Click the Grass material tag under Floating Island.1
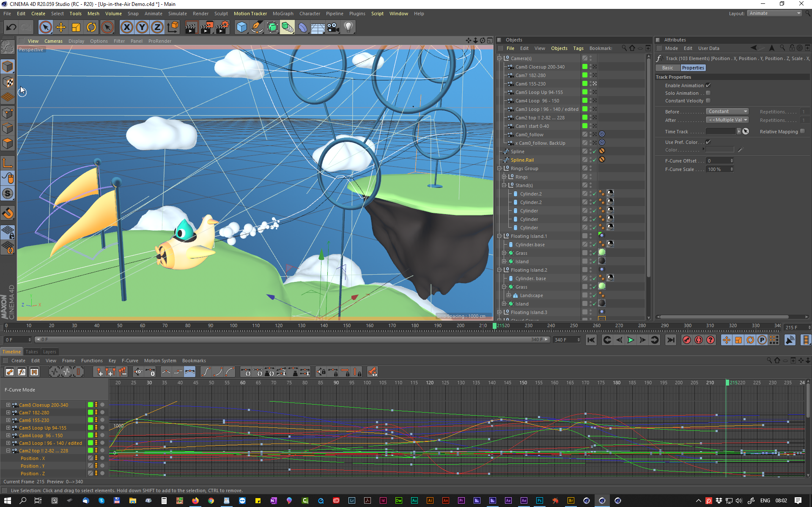The width and height of the screenshot is (812, 507). tap(602, 253)
